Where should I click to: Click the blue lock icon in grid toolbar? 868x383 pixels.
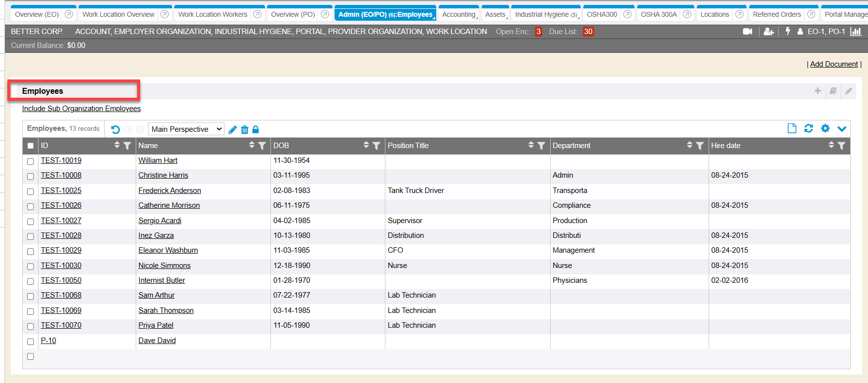256,130
